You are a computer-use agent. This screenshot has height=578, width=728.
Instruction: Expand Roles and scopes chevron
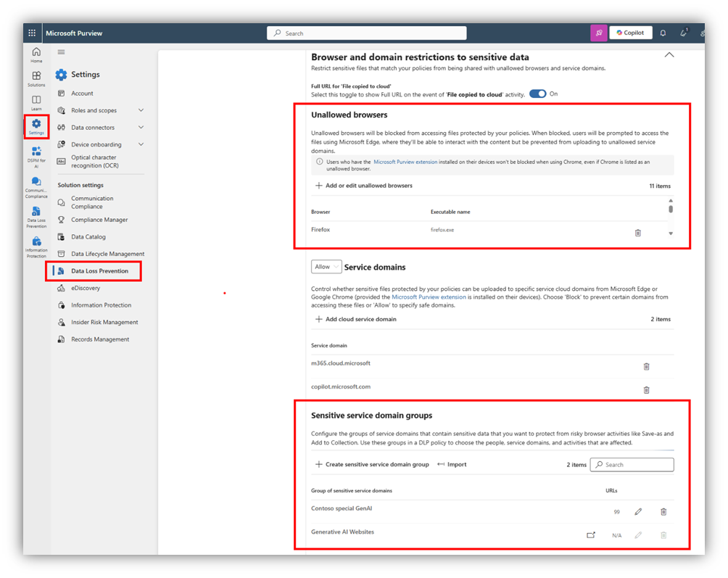point(141,110)
